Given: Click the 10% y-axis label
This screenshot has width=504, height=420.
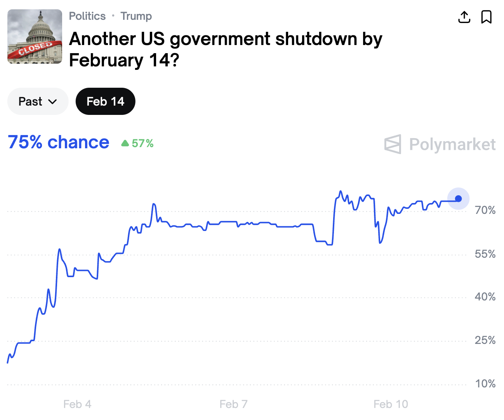Looking at the screenshot, I should click(x=485, y=384).
